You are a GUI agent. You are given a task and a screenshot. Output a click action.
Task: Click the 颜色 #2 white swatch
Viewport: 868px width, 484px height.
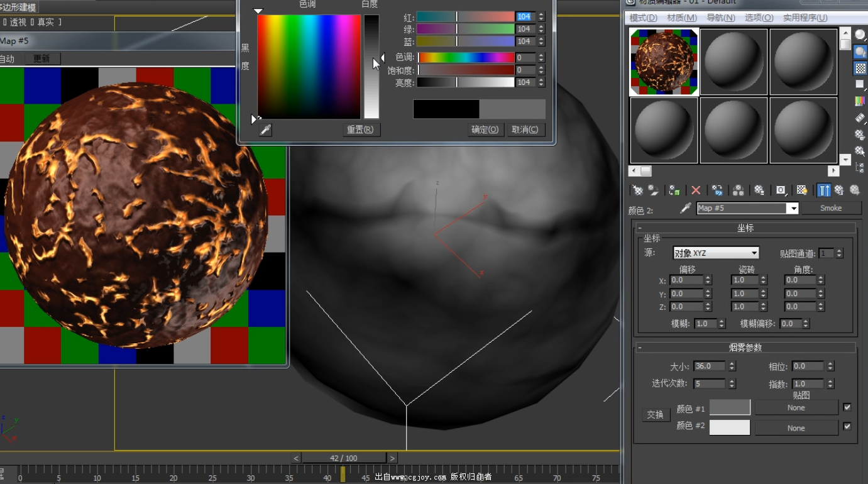pyautogui.click(x=730, y=427)
